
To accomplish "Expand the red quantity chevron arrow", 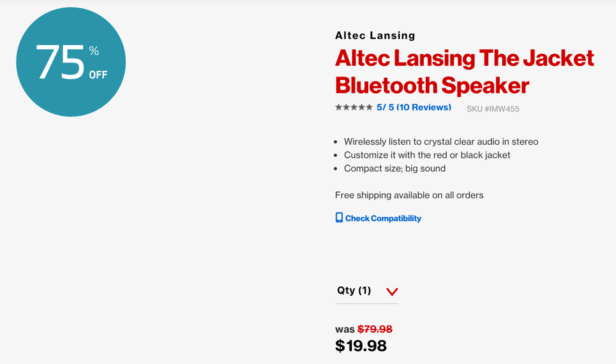I will coord(392,291).
